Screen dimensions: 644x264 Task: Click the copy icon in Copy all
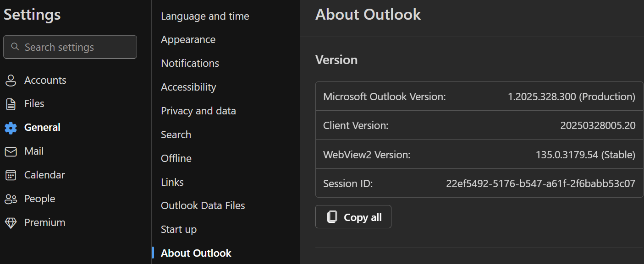pyautogui.click(x=332, y=217)
